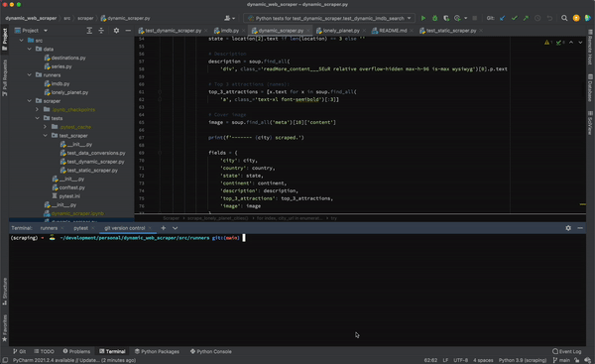The image size is (595, 364).
Task: Collapse all in the Project panel
Action: click(101, 31)
